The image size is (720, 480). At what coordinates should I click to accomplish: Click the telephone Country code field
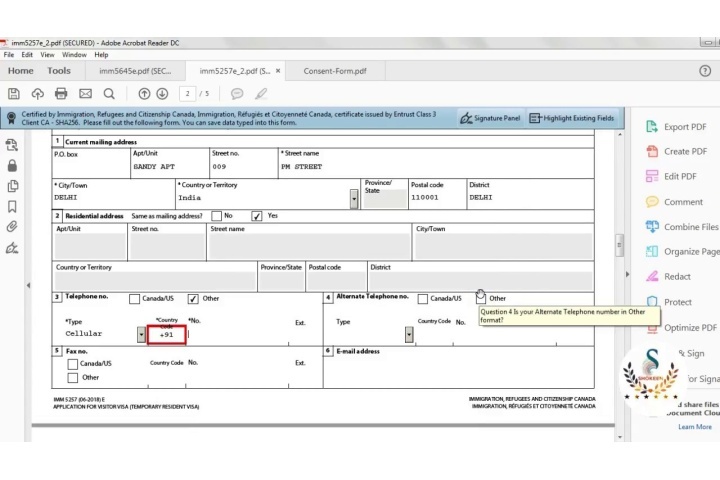click(x=167, y=335)
